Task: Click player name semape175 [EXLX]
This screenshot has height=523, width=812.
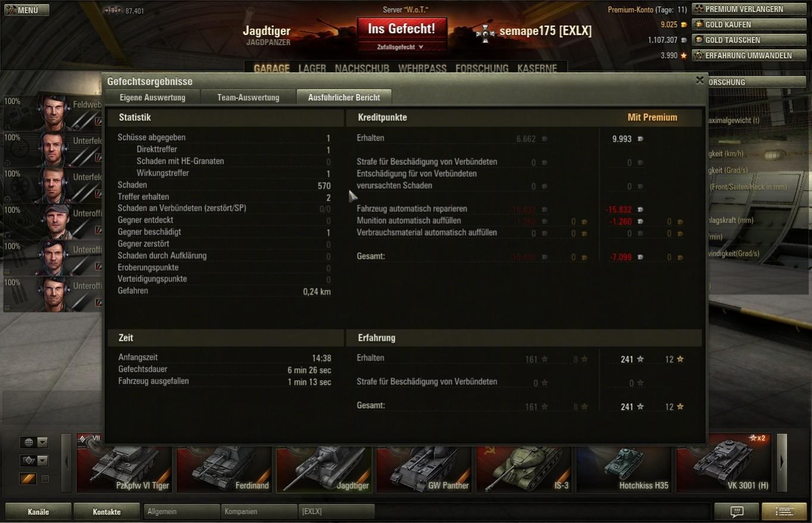Action: 545,31
